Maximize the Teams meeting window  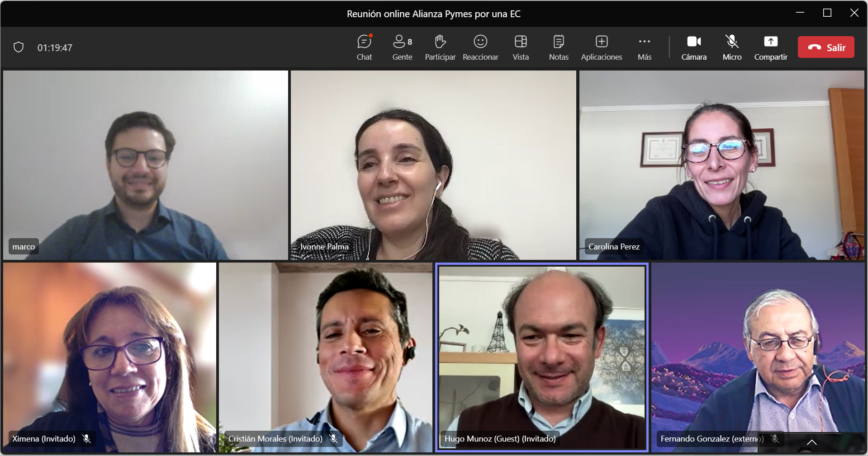827,13
